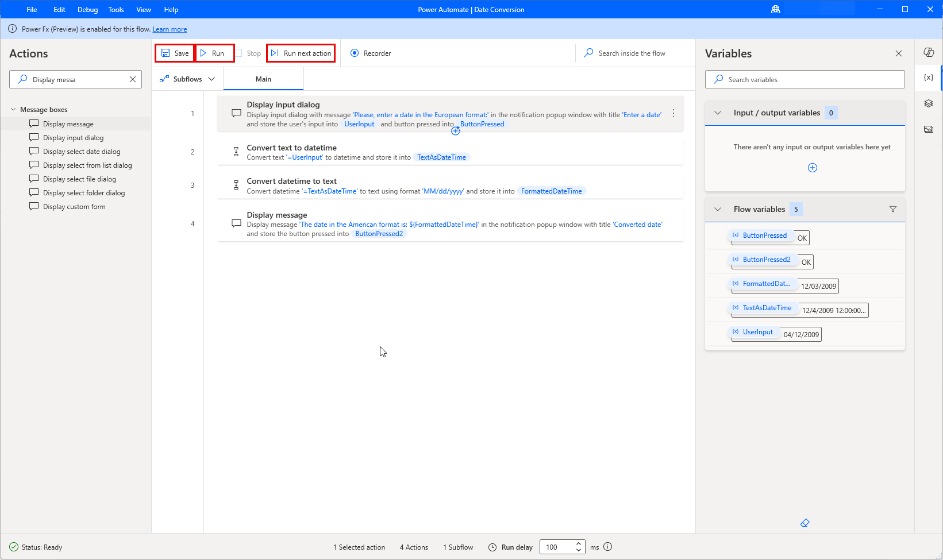Click the Search variables field
Viewport: 943px width, 560px height.
805,79
